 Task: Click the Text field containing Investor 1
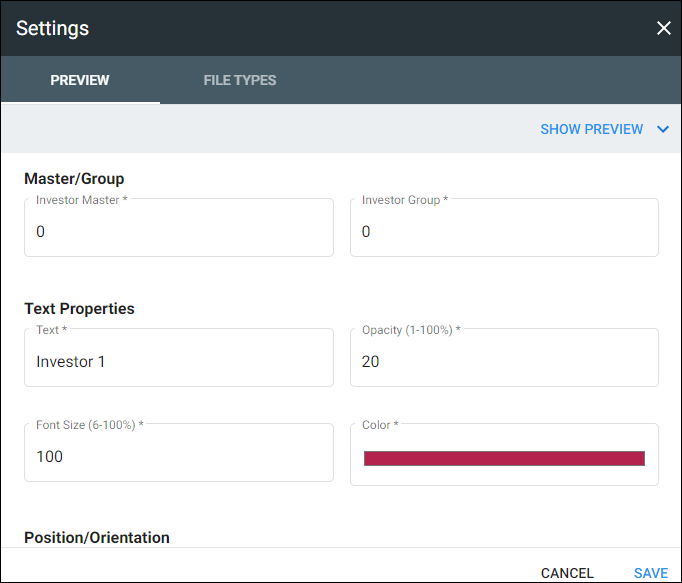[x=178, y=362]
